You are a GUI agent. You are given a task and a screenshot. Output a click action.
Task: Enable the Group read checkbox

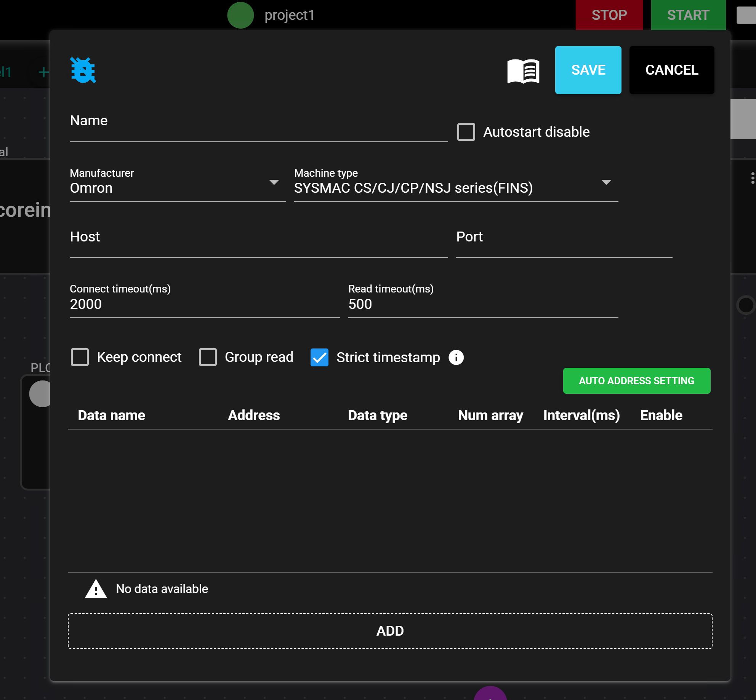click(208, 357)
